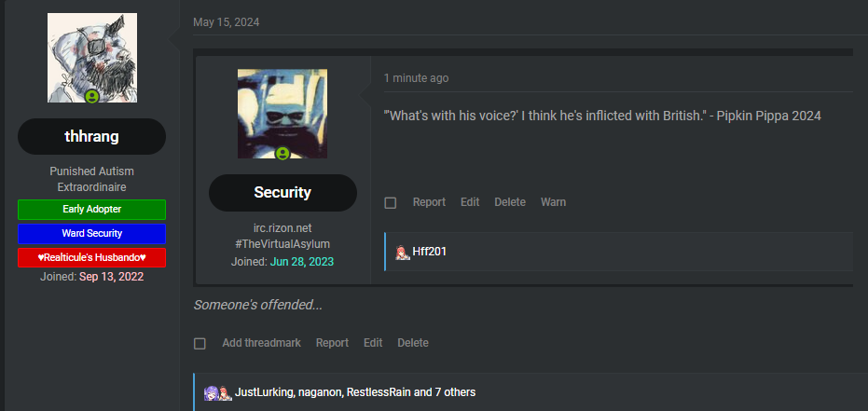Click Add threadmark link
868x411 pixels.
261,343
